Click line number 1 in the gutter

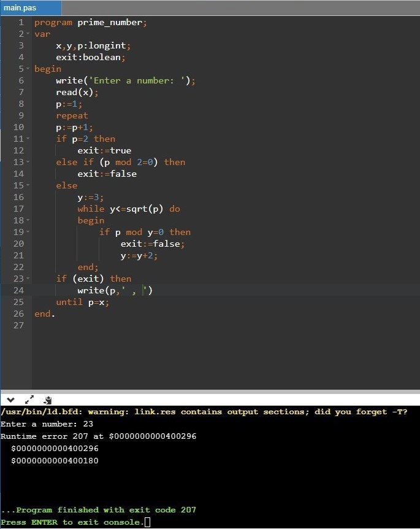point(20,23)
